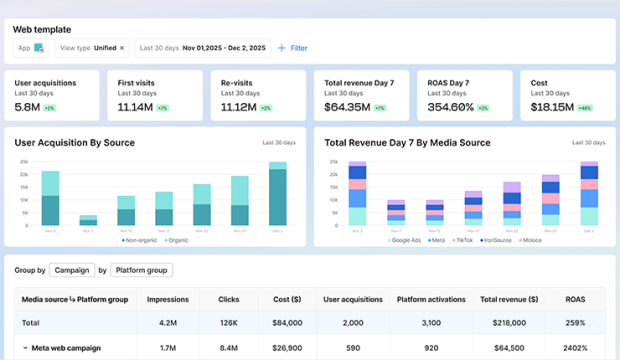
Task: Select the ROAS Day 7 354.60% value
Action: click(450, 107)
